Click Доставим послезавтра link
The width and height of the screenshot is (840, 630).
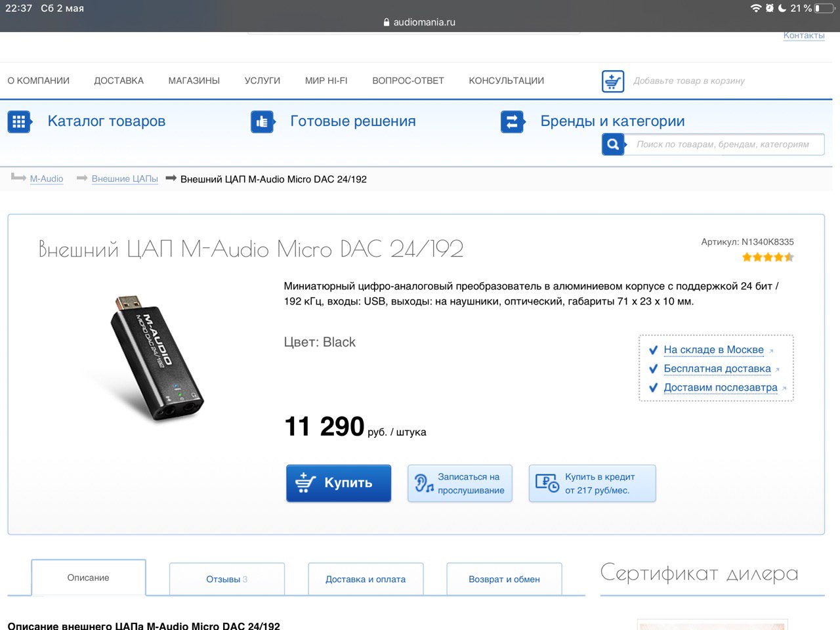click(721, 388)
